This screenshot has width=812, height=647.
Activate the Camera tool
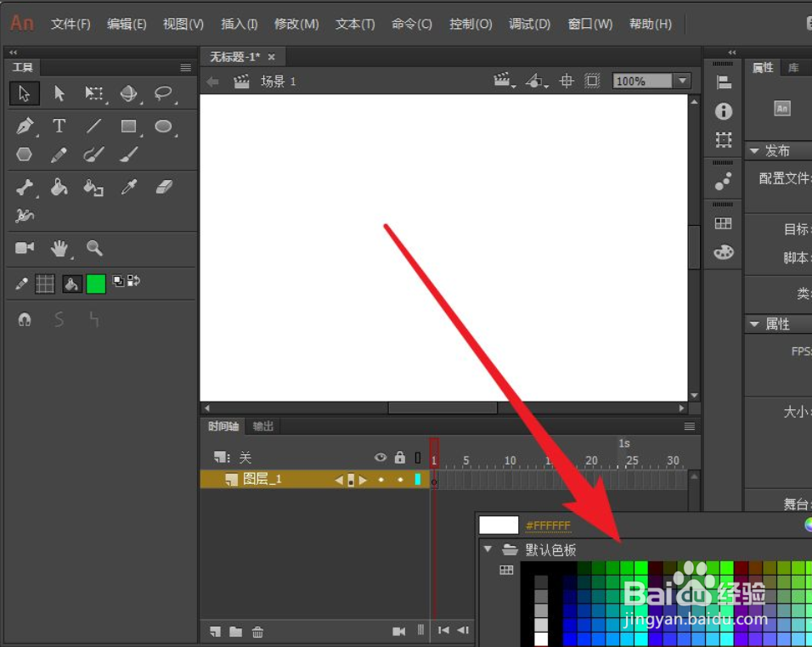coord(24,248)
